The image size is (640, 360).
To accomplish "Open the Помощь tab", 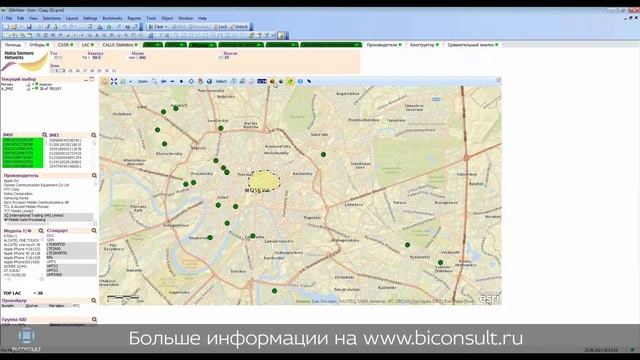I will [13, 45].
